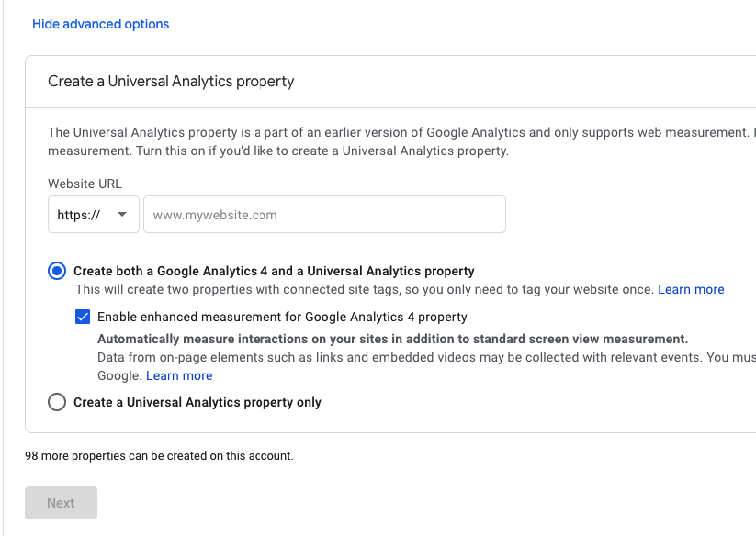
Task: Uncheck the Enable enhanced measurement checkbox
Action: click(x=84, y=317)
